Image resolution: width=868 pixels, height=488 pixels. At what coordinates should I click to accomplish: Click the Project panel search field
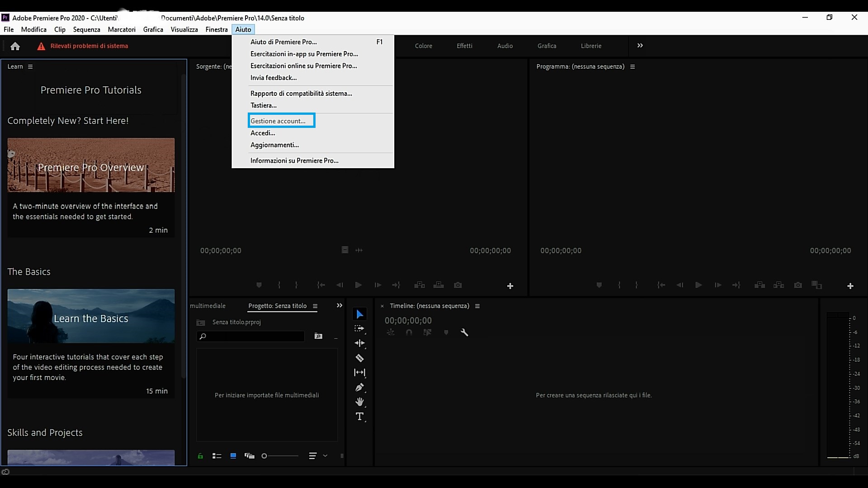click(251, 336)
